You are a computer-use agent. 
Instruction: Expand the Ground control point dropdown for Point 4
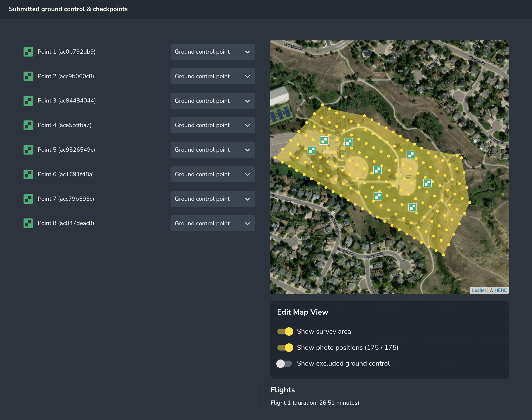(213, 125)
